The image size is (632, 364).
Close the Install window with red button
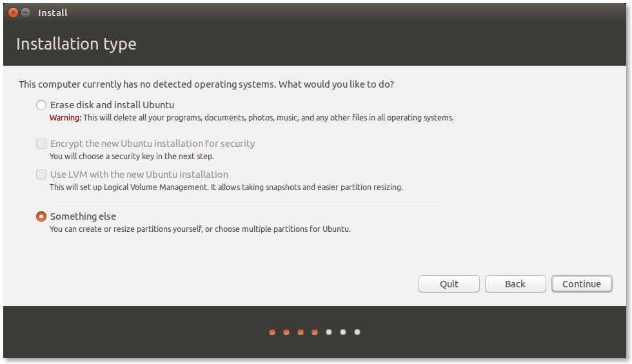(13, 13)
